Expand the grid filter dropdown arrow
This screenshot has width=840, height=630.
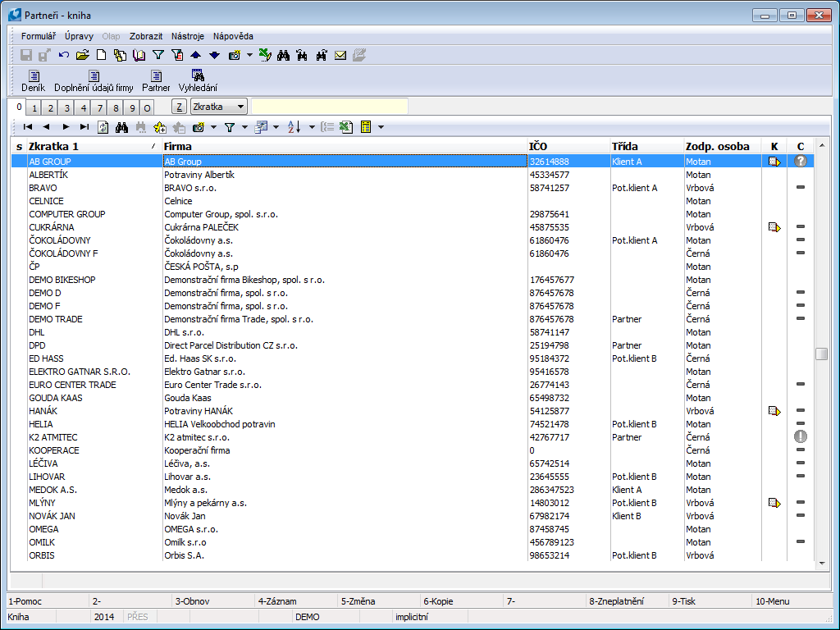click(x=245, y=127)
